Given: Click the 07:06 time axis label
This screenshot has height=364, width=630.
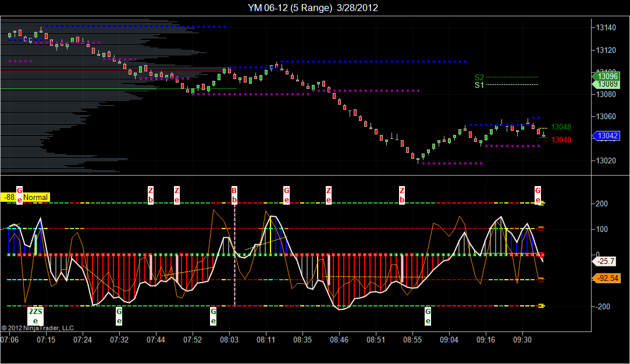Looking at the screenshot, I should coord(10,340).
